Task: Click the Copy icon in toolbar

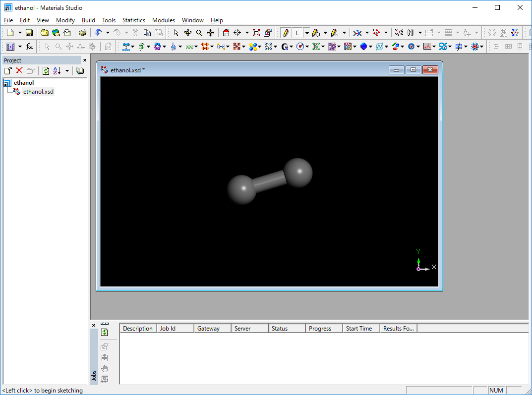Action: pos(147,33)
